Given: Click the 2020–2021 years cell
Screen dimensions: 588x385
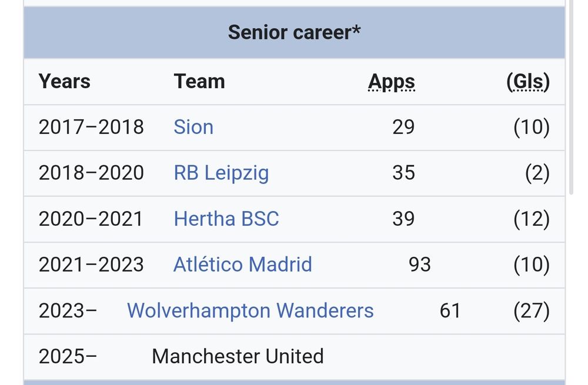Looking at the screenshot, I should point(91,219).
